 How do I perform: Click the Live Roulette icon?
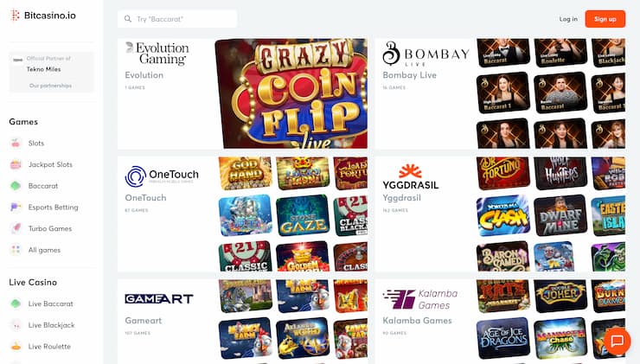click(16, 347)
